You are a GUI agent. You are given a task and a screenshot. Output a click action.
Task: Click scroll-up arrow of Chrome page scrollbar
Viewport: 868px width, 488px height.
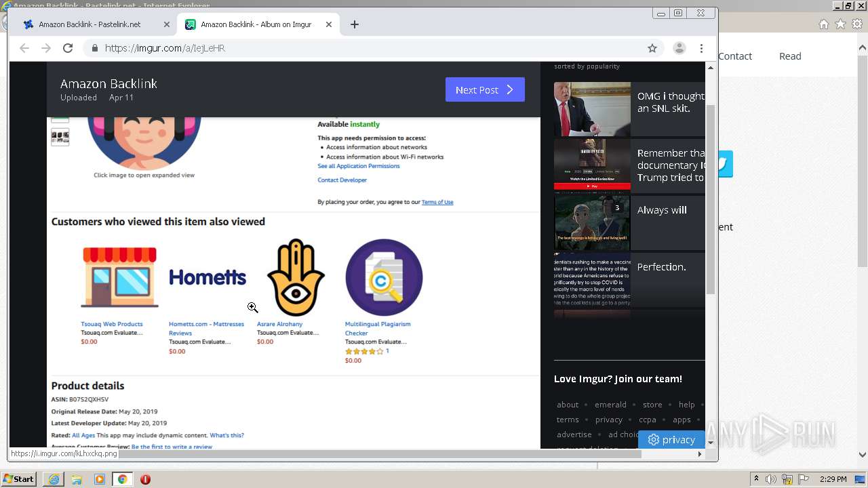pyautogui.click(x=711, y=68)
